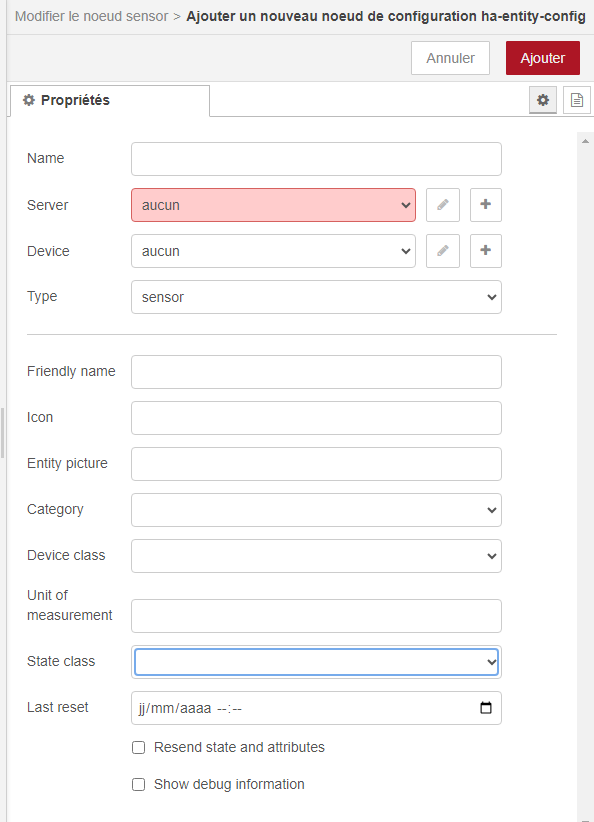The image size is (594, 822).
Task: Expand the Device class dropdown
Action: coord(316,556)
